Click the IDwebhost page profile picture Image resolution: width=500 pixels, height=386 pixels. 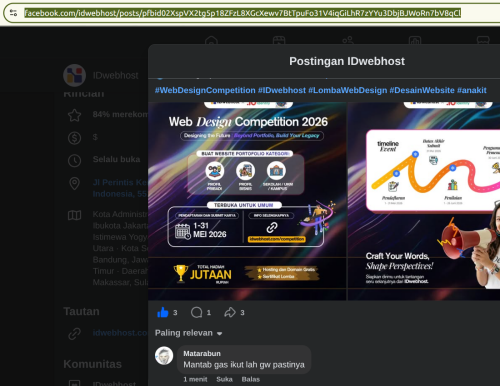coord(75,75)
